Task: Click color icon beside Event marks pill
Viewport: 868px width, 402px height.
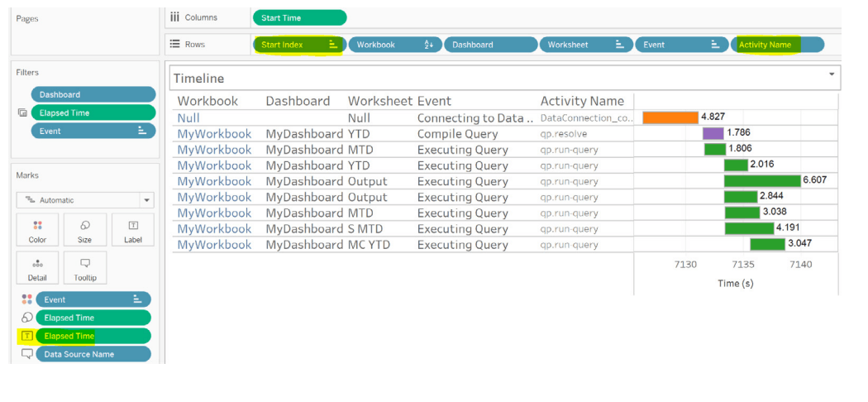Action: (x=26, y=299)
